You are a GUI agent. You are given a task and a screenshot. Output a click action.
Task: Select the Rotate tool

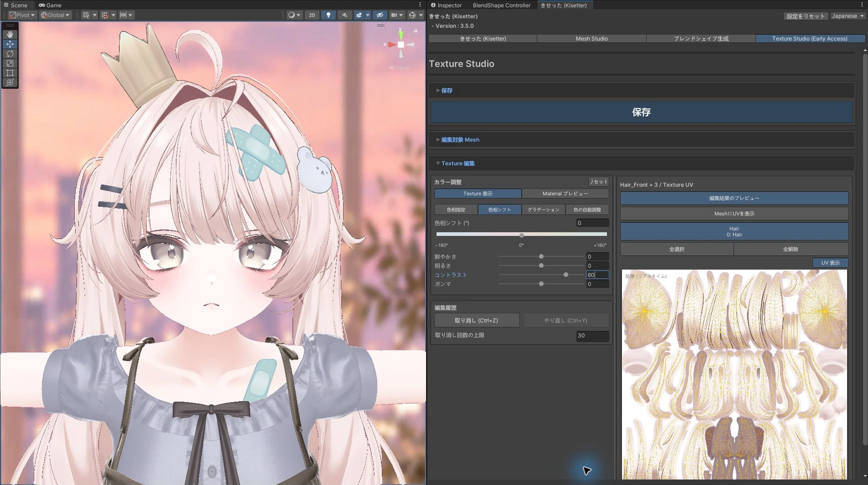click(x=10, y=54)
